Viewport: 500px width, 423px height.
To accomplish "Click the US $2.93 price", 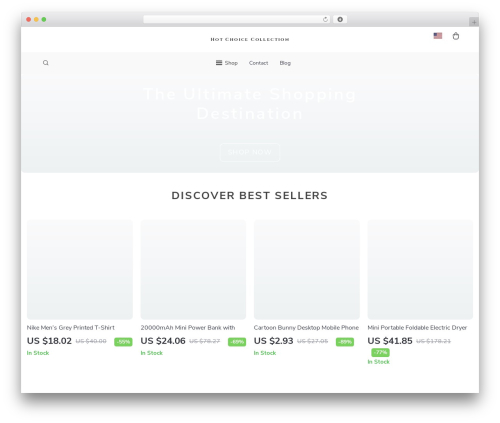I will (273, 341).
